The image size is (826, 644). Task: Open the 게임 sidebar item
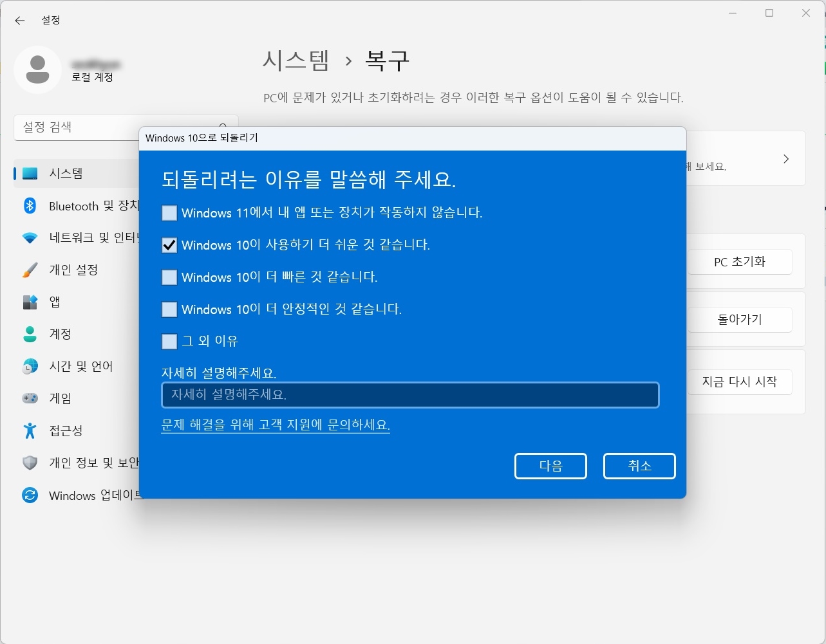76,398
